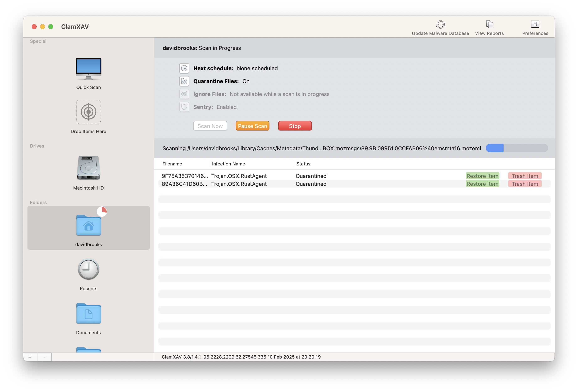Screen dimensions: 578x392
Task: Click the scan progress bar
Action: 517,148
